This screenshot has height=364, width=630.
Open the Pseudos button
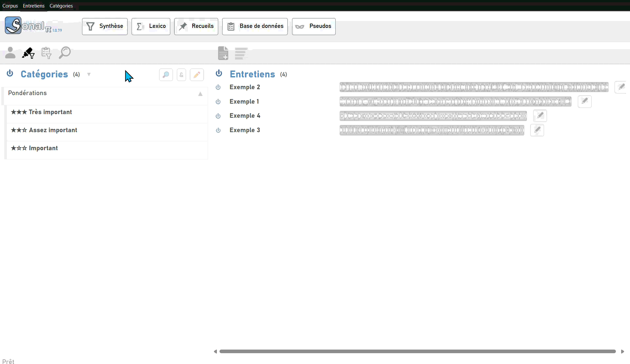[x=314, y=26]
